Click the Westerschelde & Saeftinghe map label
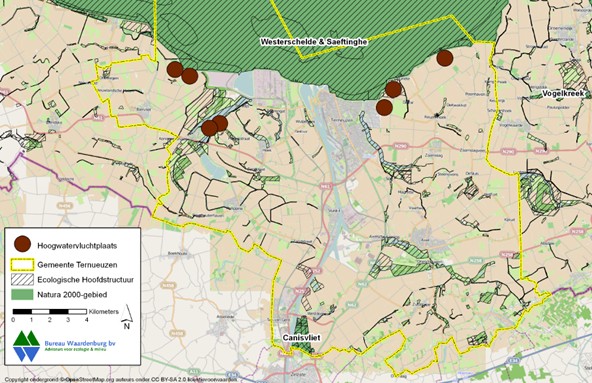The height and width of the screenshot is (383, 592). [314, 42]
